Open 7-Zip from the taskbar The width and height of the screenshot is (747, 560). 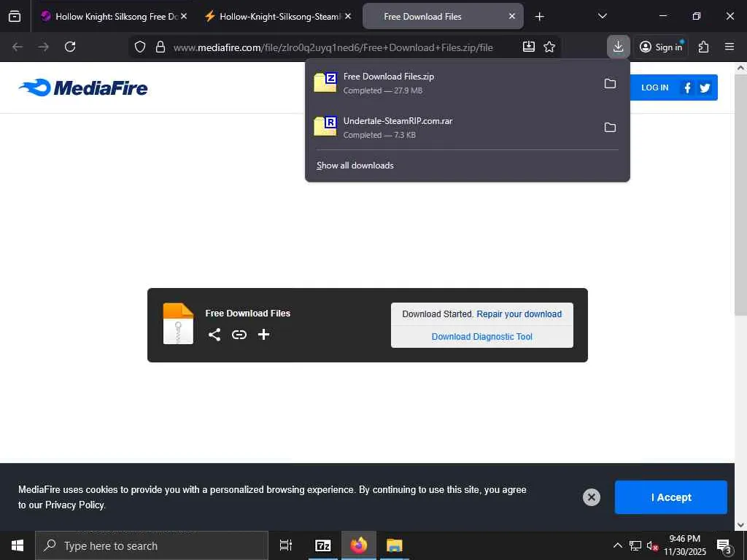click(323, 545)
